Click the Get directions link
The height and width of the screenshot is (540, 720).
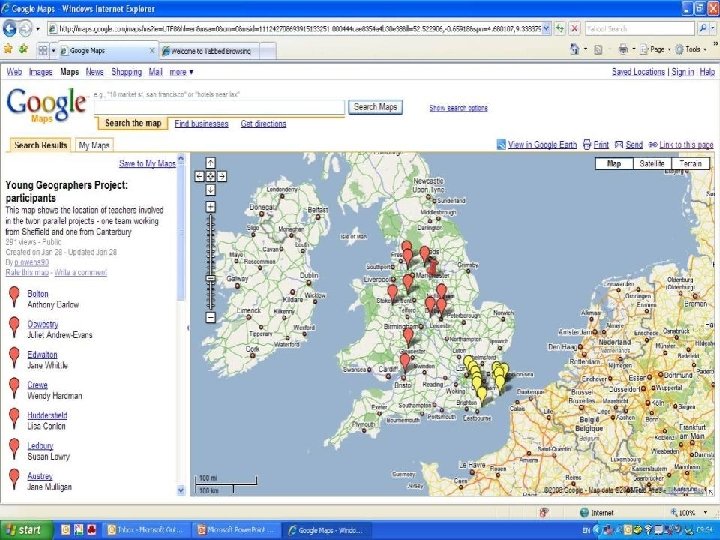point(263,124)
